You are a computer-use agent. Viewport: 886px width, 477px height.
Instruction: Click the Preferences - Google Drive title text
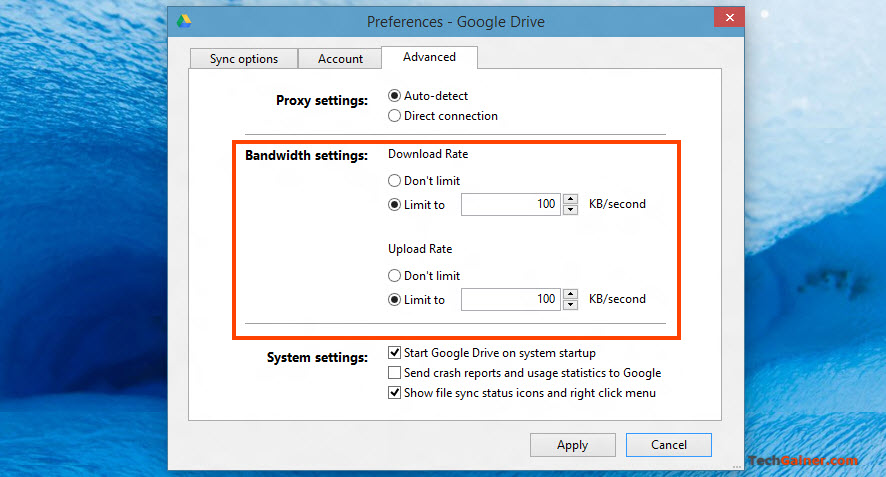point(455,22)
